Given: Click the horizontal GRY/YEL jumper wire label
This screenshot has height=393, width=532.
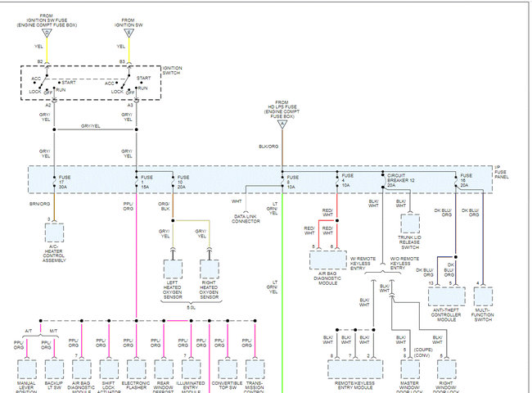Looking at the screenshot, I should click(91, 126).
